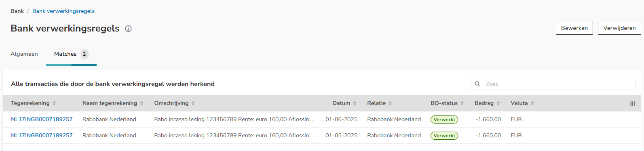644x151 pixels.
Task: Click into the Zoek search field
Action: pos(553,84)
